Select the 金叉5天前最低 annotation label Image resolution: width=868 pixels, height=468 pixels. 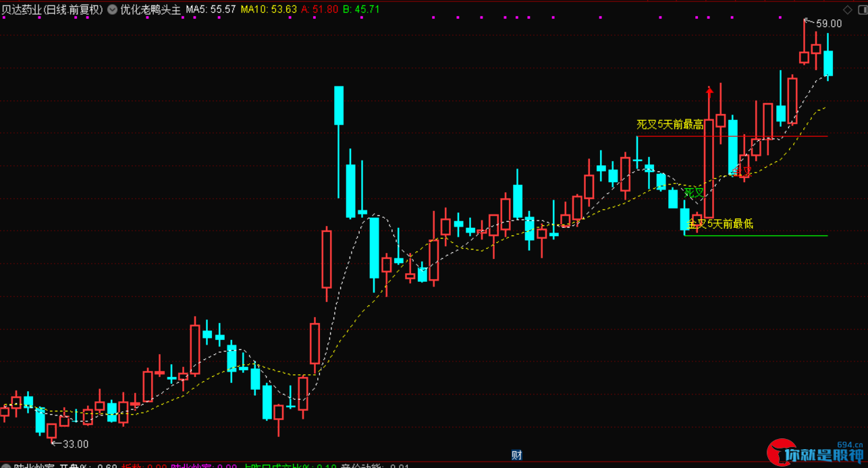click(x=719, y=224)
